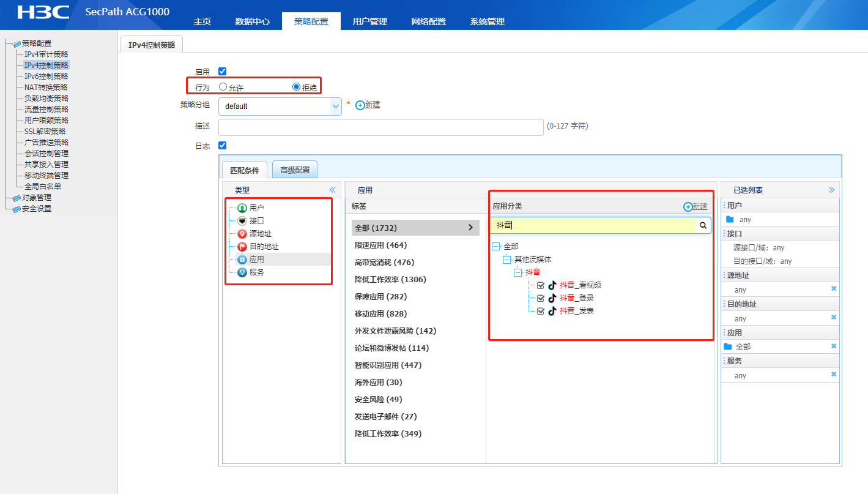This screenshot has width=868, height=494.
Task: Click the TikTok icon beside 抖音_发表
Action: pos(552,311)
